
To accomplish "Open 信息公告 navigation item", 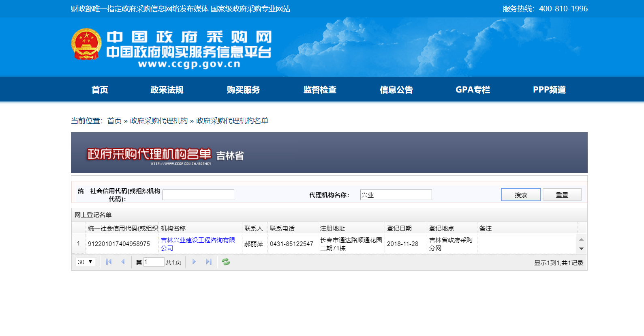I will (396, 90).
